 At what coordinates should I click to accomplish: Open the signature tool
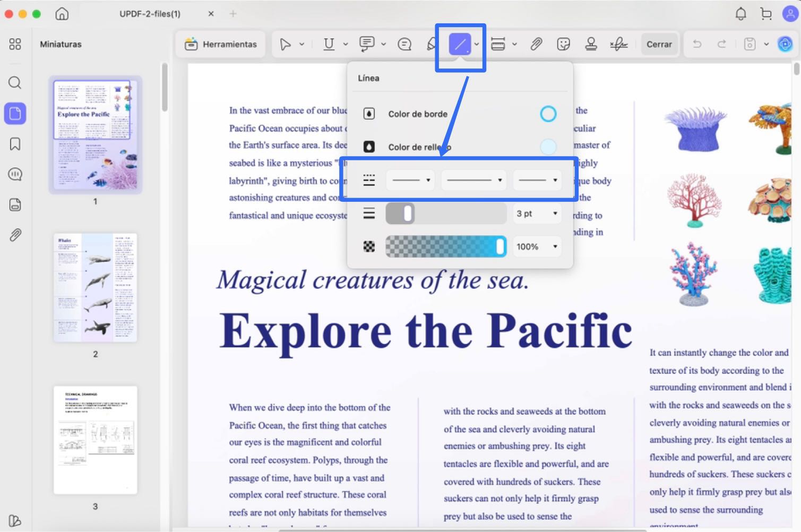[618, 45]
